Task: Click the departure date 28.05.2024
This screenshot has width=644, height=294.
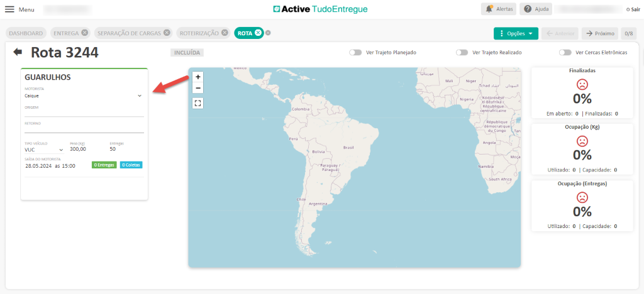Action: (38, 166)
